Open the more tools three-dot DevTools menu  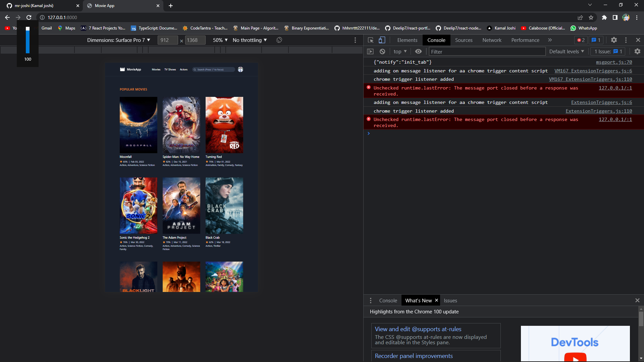click(x=626, y=40)
